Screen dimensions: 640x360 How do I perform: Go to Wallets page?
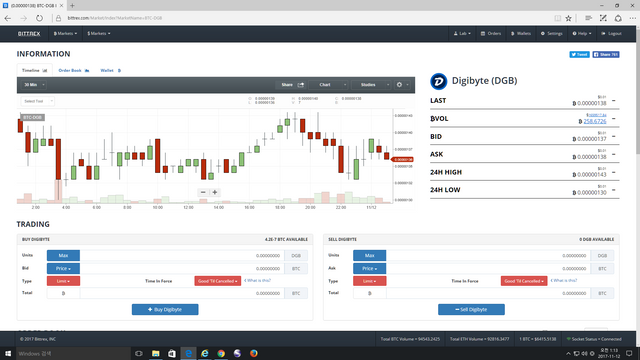point(521,33)
